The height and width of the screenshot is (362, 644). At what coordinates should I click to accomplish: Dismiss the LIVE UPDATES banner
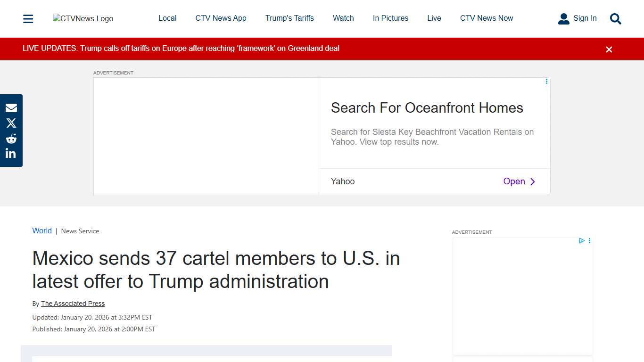pos(609,49)
